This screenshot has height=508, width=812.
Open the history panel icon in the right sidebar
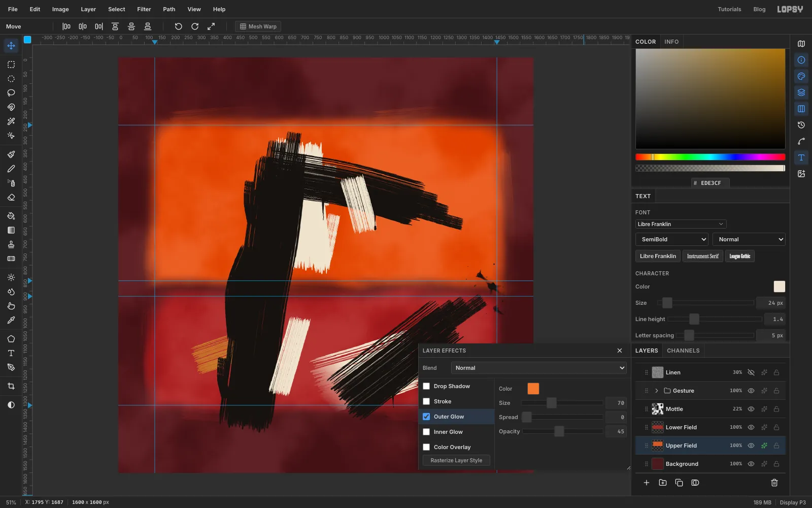[801, 125]
